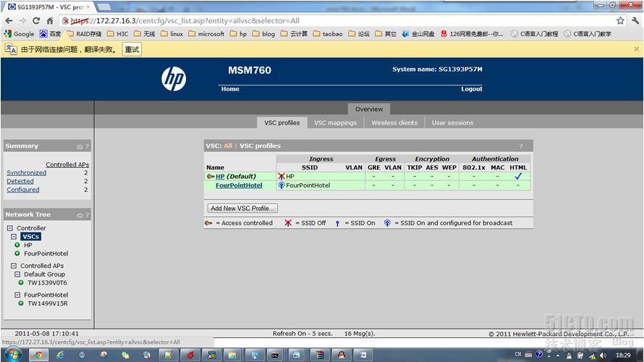Open FourPointHotel VSC profile link
The height and width of the screenshot is (362, 644).
point(239,185)
